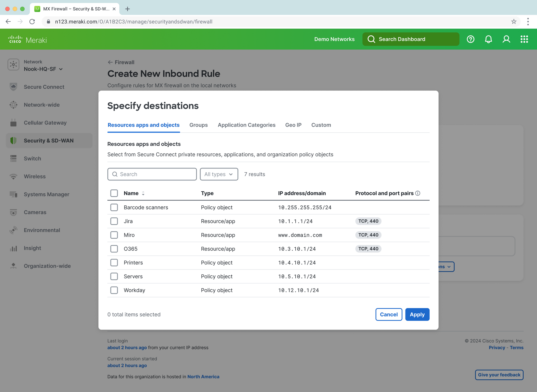
Task: Click the Secure Connect sidebar icon
Action: tap(13, 87)
